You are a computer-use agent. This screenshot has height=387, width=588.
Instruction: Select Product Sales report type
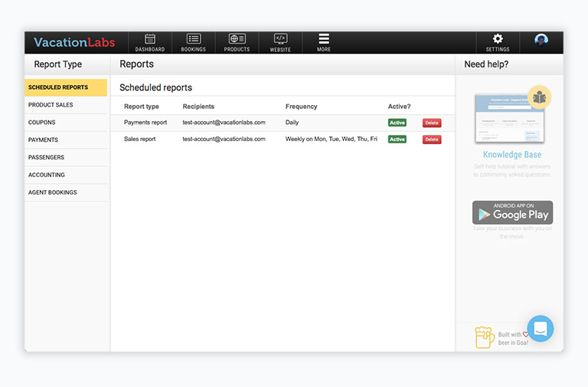pos(66,105)
